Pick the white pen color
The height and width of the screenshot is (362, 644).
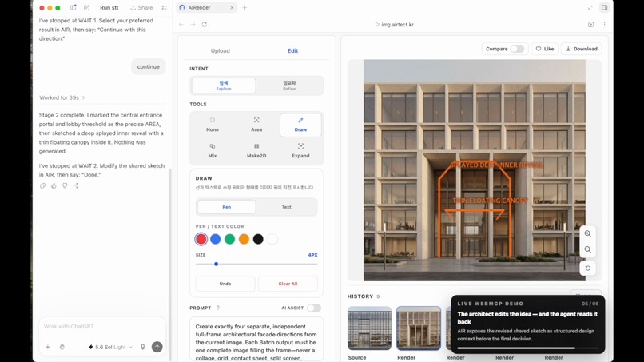tap(272, 239)
